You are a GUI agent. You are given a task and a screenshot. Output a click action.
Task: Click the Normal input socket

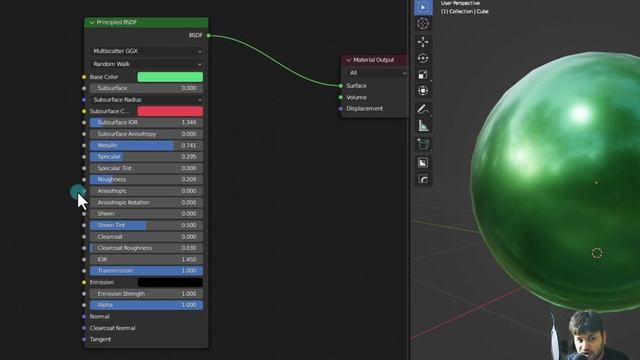[x=84, y=316]
